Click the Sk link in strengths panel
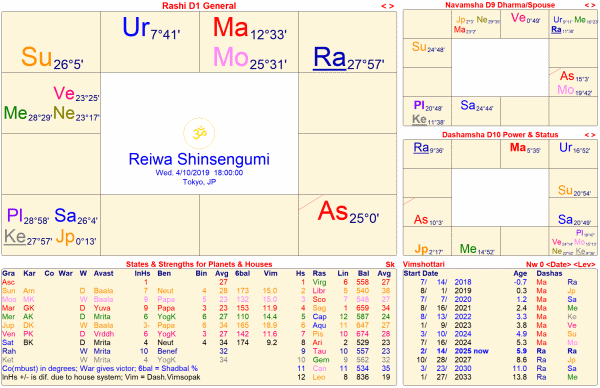The width and height of the screenshot is (600, 388). [x=390, y=264]
